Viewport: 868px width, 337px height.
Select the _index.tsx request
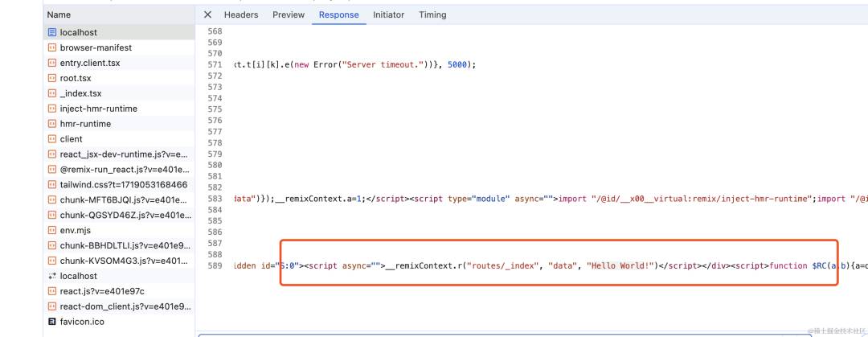click(119, 93)
